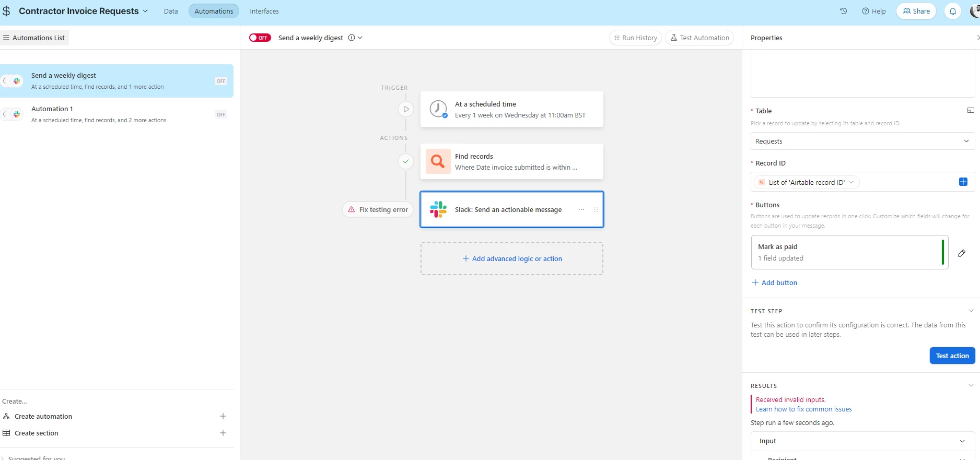The image size is (980, 460).
Task: Open the Requests table dropdown
Action: 862,141
